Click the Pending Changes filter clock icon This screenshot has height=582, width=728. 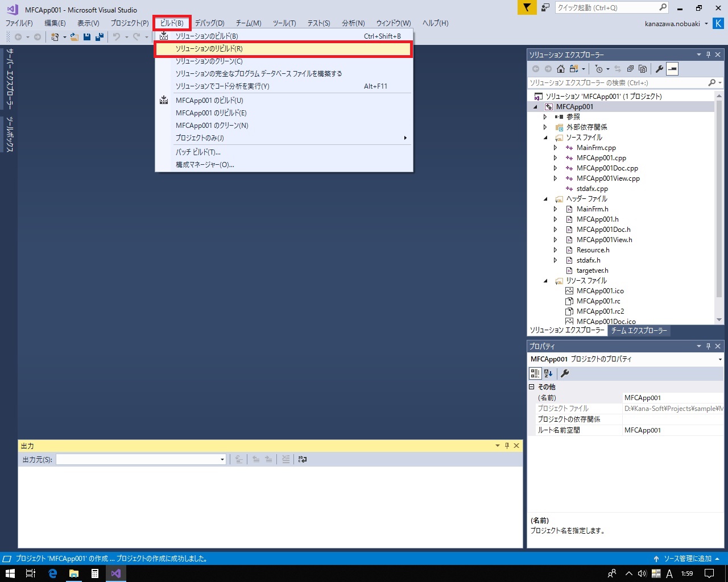click(599, 69)
